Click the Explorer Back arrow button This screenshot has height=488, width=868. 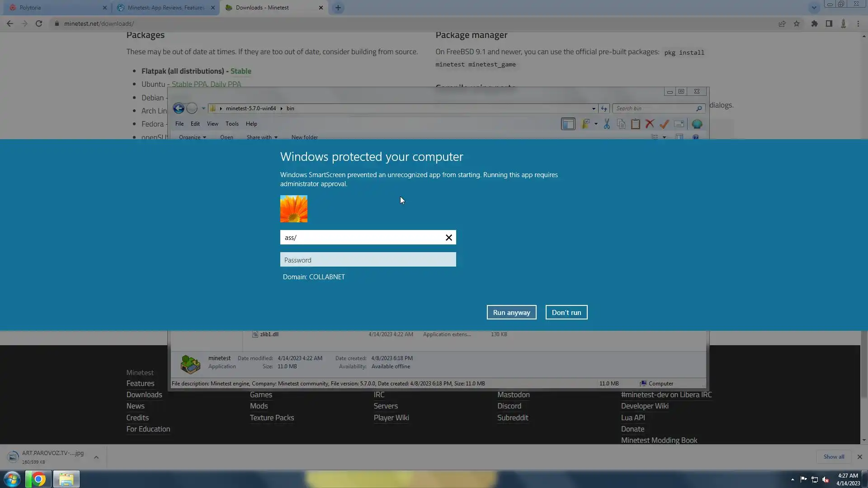pyautogui.click(x=179, y=108)
